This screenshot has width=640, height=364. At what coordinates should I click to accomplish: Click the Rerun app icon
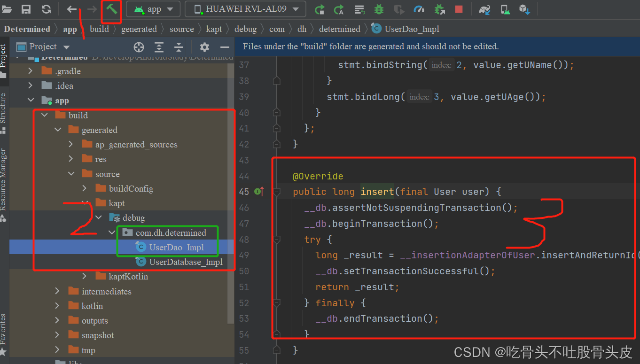pos(320,9)
